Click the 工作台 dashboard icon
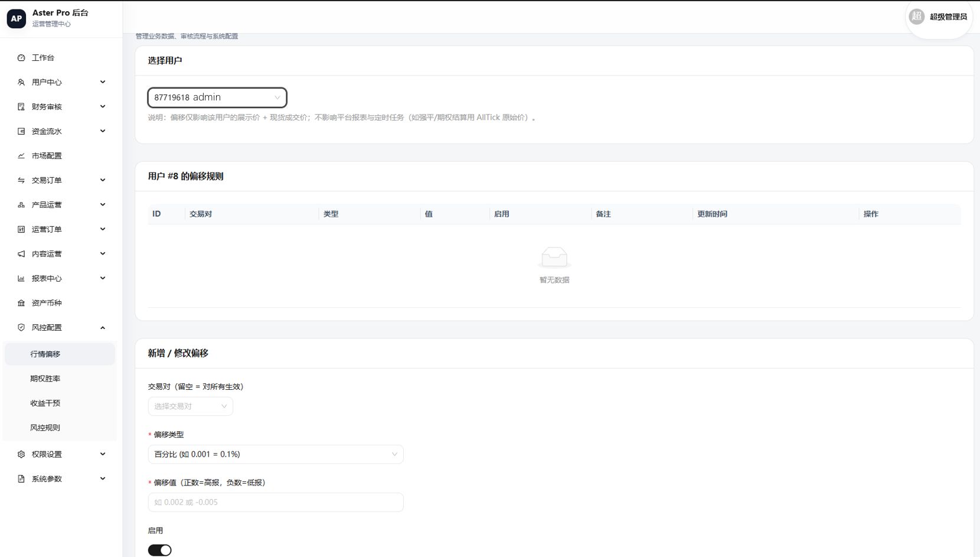 [21, 58]
